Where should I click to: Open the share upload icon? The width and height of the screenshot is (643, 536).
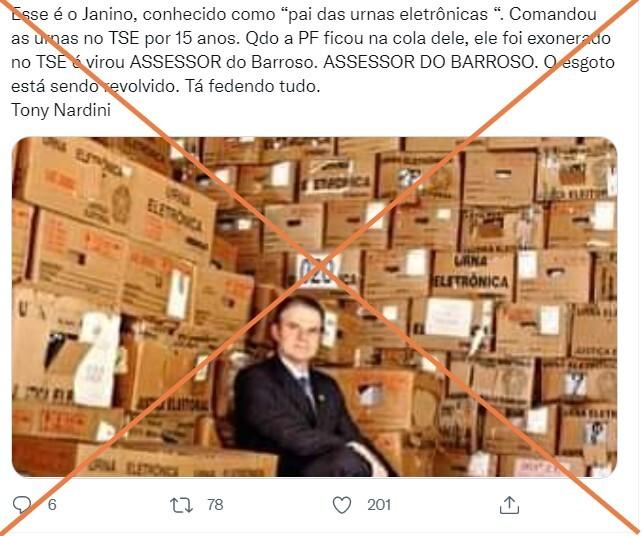[x=509, y=505]
